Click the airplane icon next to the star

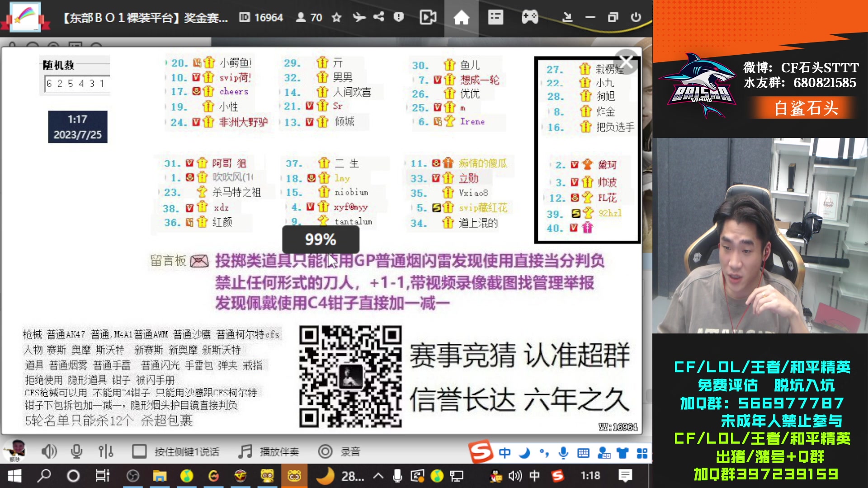[x=359, y=18]
